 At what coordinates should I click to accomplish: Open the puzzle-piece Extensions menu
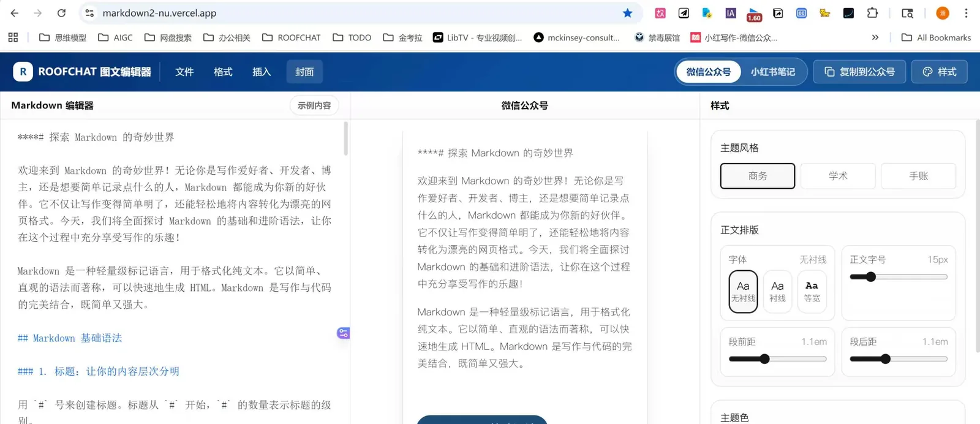tap(872, 13)
